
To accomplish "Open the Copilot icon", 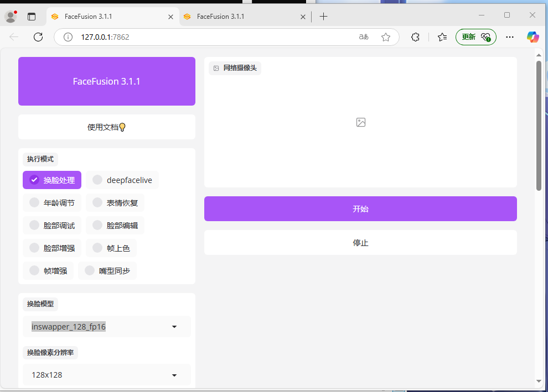I will click(x=533, y=37).
